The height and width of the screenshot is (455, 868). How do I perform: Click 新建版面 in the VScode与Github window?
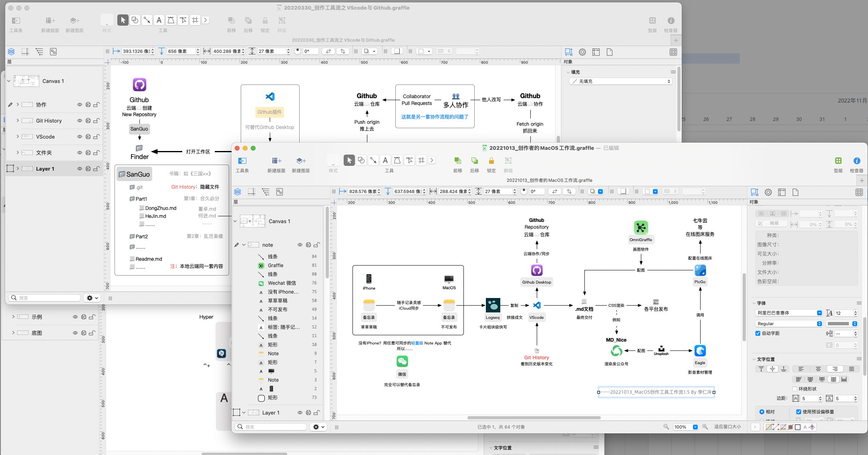click(50, 21)
